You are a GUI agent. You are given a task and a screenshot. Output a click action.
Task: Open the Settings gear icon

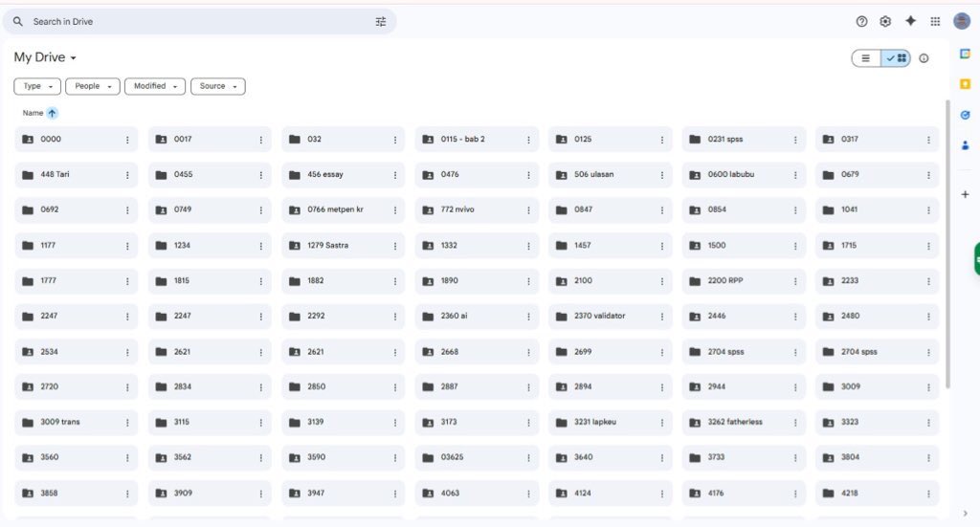[x=885, y=22]
